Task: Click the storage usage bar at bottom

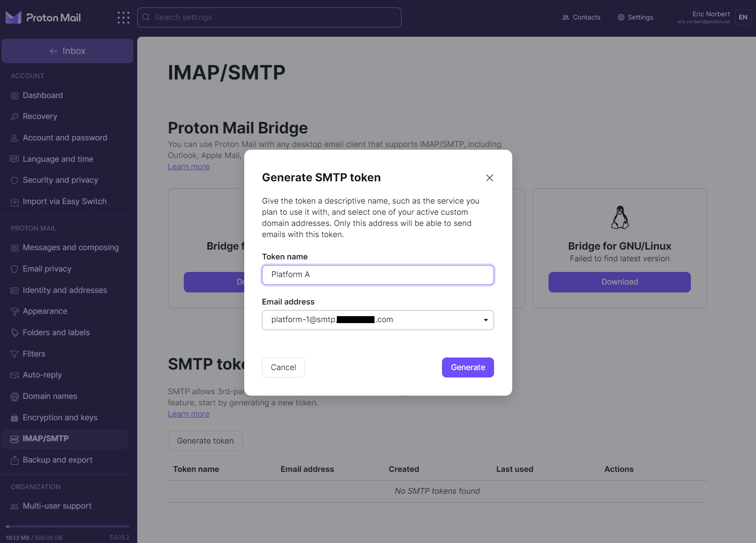Action: [67, 527]
